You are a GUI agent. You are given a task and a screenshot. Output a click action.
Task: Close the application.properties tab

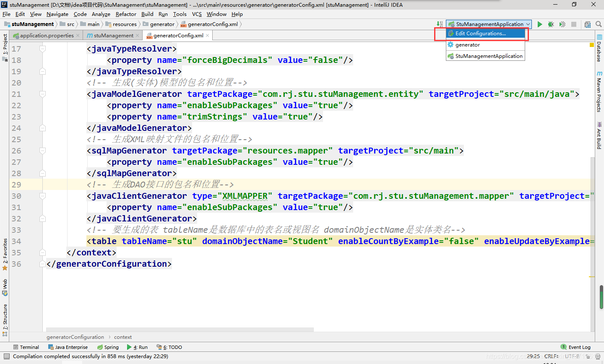click(78, 36)
